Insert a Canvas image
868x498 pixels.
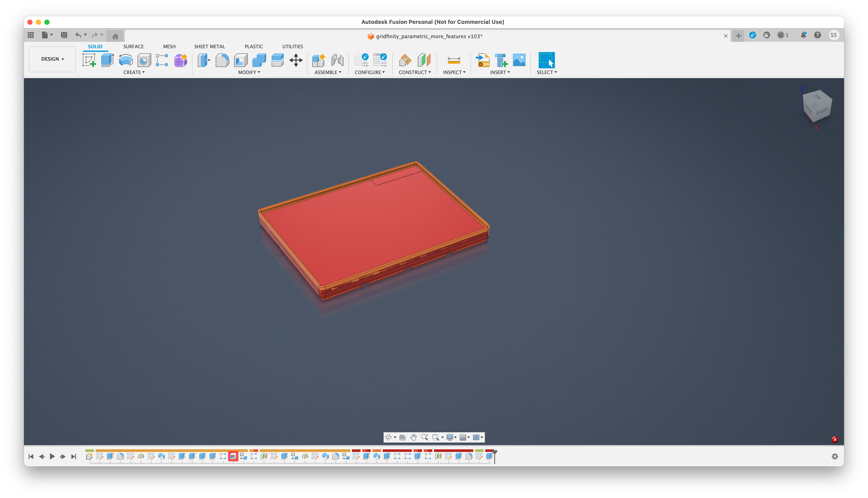519,60
